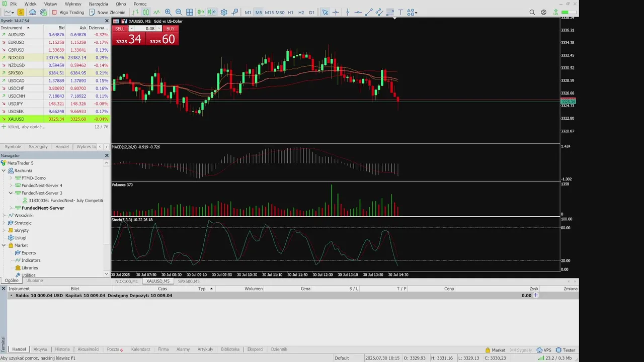644x362 pixels.
Task: Select the equidistant channel tool
Action: [379, 12]
